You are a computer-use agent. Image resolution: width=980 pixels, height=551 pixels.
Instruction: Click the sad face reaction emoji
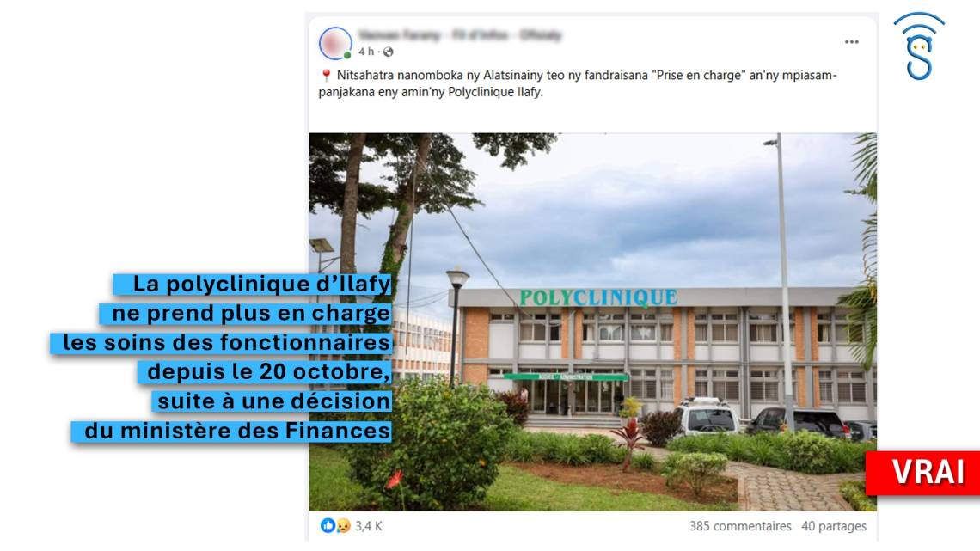point(343,526)
